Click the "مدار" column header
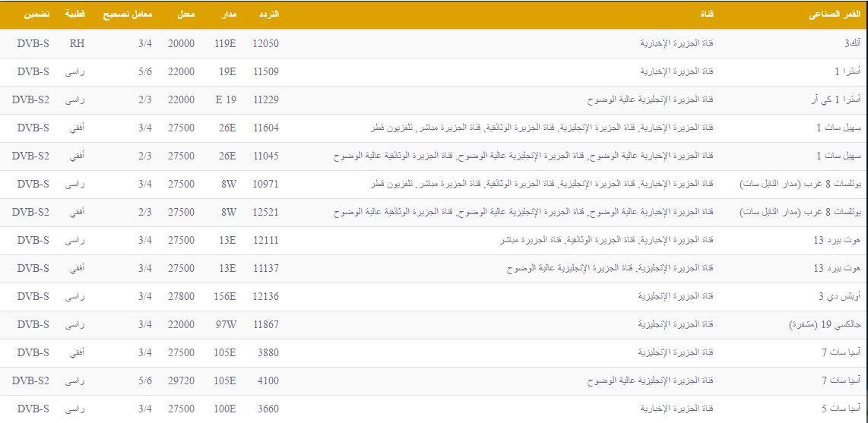 [228, 14]
